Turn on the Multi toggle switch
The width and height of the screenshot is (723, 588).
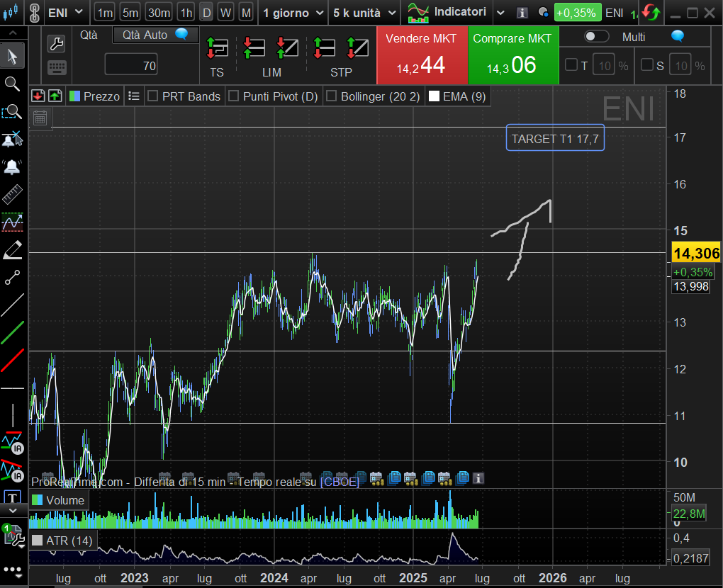596,37
